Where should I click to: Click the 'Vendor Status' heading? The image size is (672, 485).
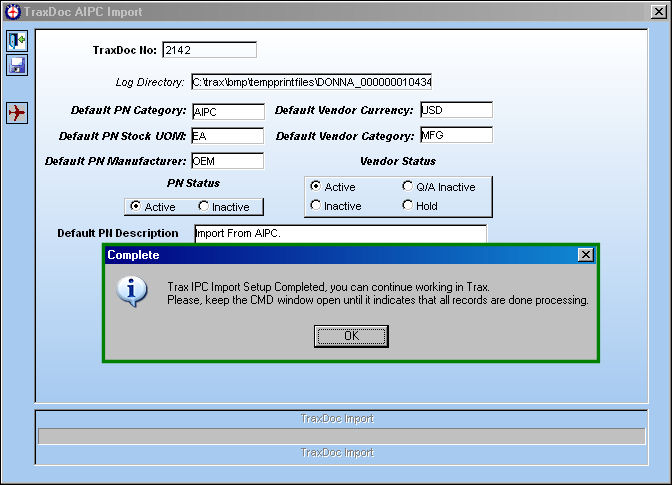(398, 161)
